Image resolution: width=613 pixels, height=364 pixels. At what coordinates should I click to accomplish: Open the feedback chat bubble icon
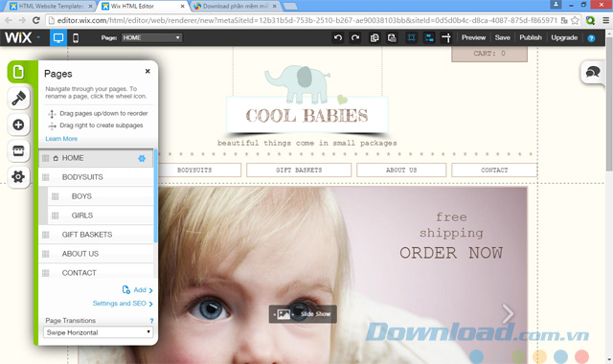point(593,72)
